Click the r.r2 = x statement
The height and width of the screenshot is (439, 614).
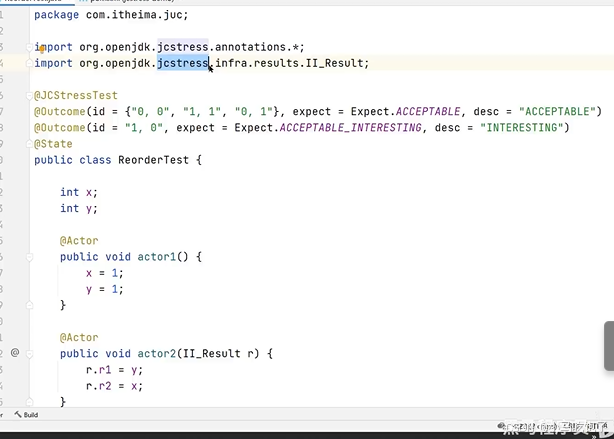coord(114,386)
